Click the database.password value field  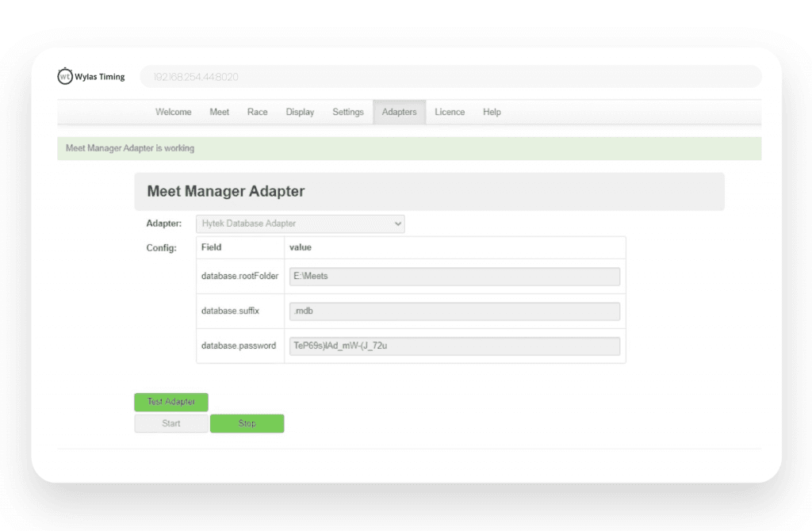click(454, 346)
